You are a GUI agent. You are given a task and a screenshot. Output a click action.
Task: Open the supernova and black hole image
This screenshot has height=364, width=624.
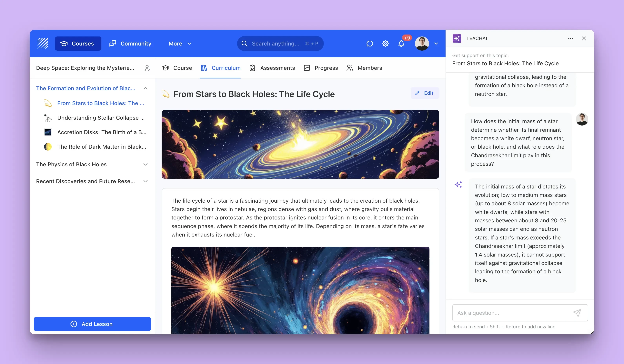click(x=300, y=290)
